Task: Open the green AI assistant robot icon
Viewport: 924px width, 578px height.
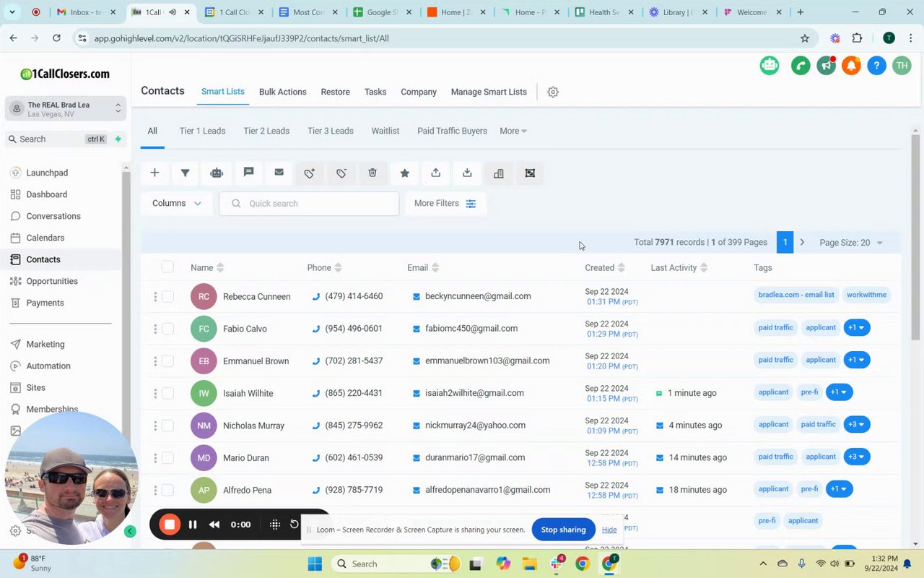Action: coord(770,66)
